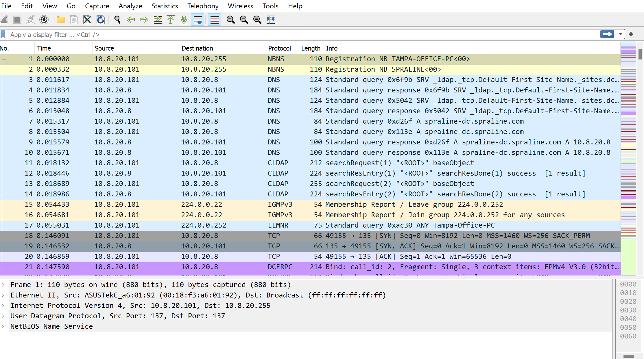Image resolution: width=644 pixels, height=359 pixels.
Task: Add a filter button with plus
Action: 631,34
